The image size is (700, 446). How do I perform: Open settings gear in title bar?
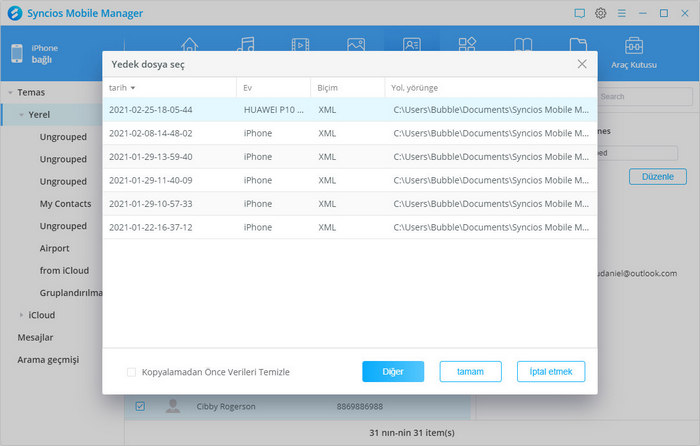pos(600,13)
